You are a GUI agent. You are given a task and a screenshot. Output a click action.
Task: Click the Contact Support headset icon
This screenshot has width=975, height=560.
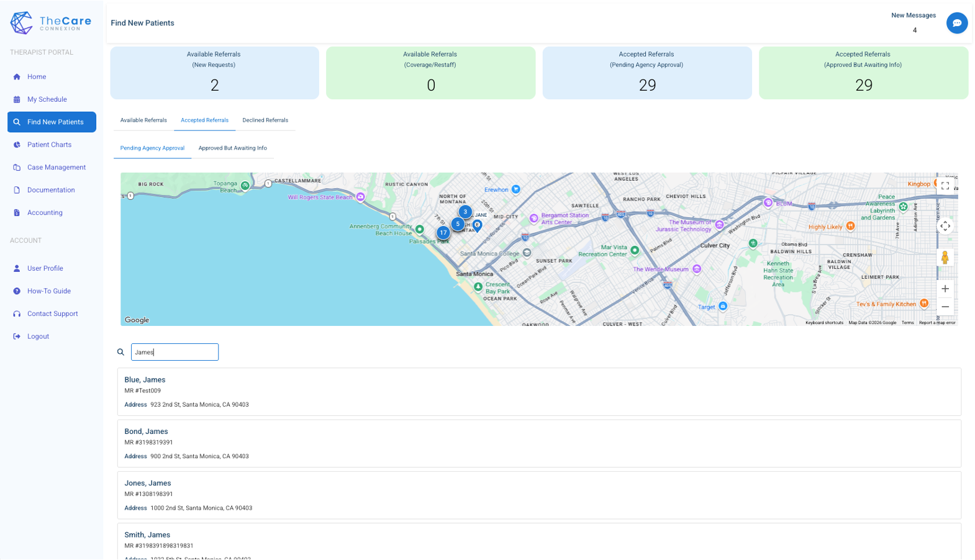click(17, 314)
